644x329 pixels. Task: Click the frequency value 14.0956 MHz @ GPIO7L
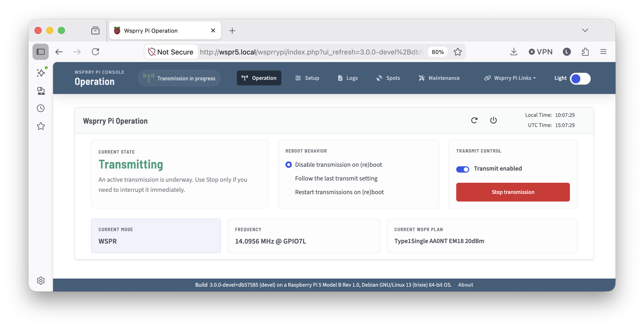click(x=270, y=241)
